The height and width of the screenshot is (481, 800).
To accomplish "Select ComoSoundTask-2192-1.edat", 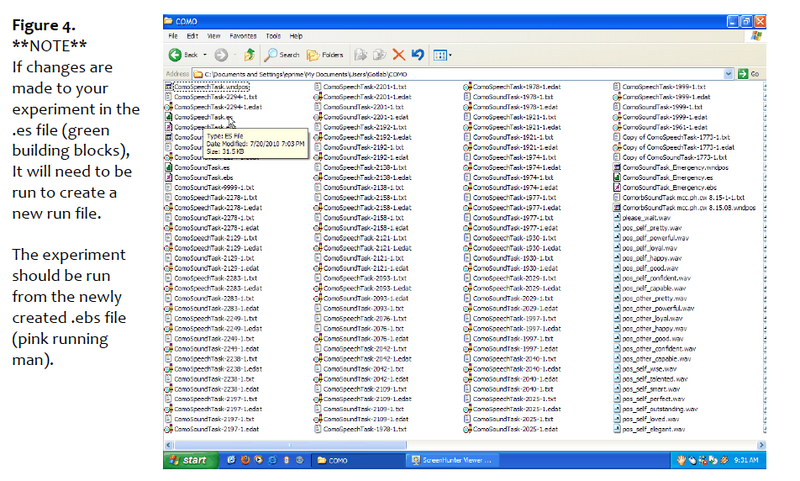I will click(361, 157).
